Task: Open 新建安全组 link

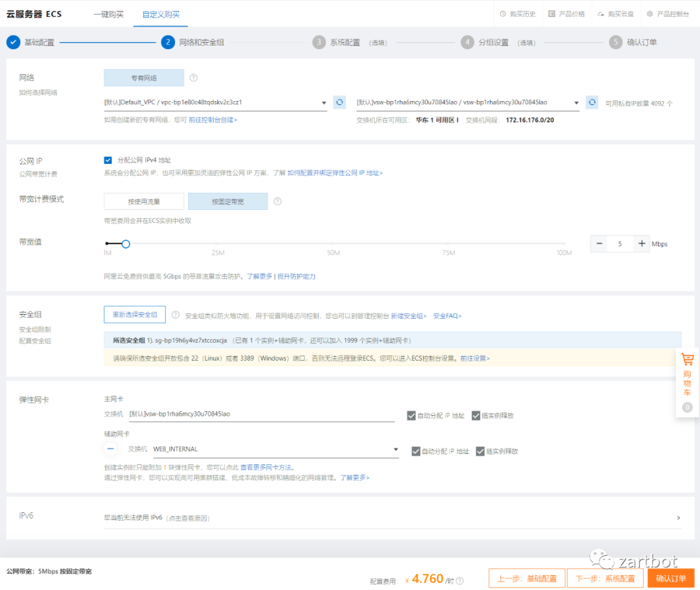Action: tap(409, 316)
